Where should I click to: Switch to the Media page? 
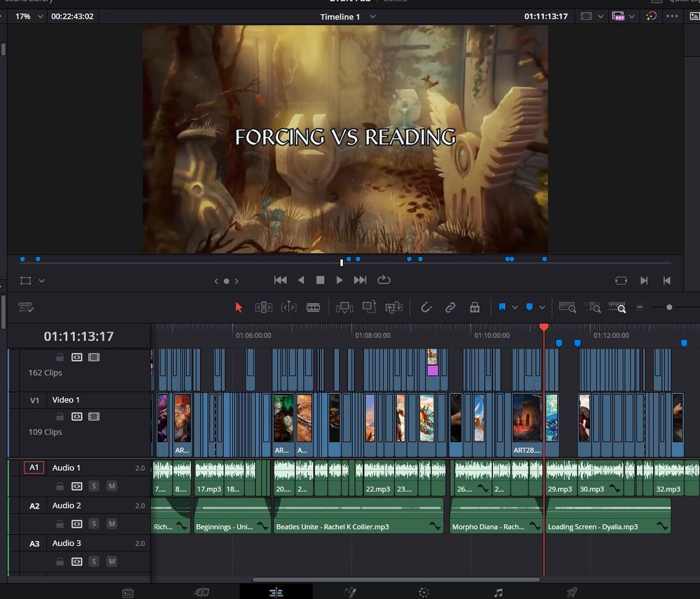click(x=127, y=593)
